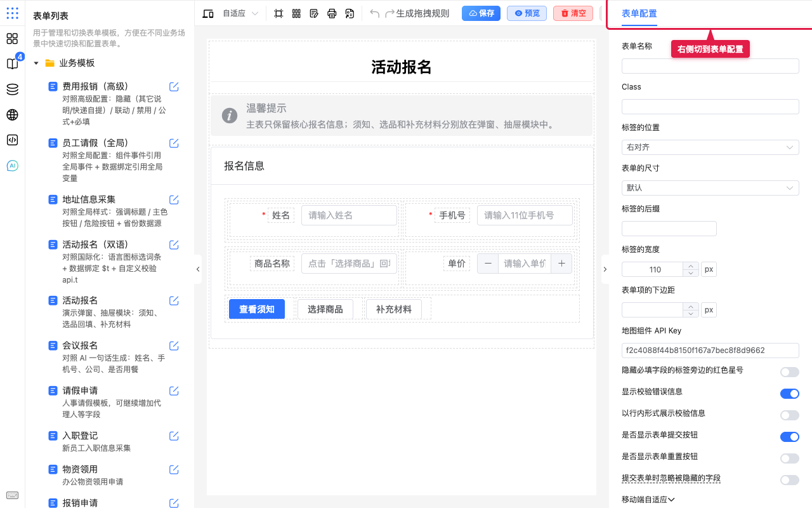Collapse the left form list panel arrow
Viewport: 812px width, 508px height.
pyautogui.click(x=197, y=269)
